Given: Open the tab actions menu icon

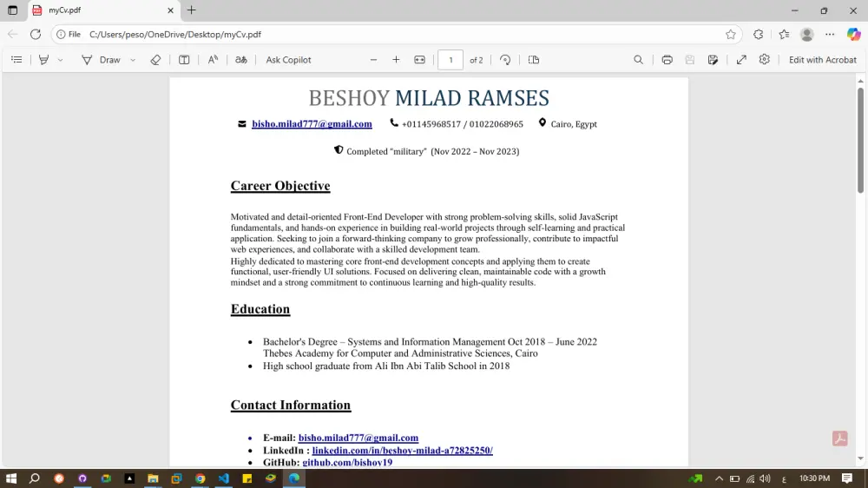Looking at the screenshot, I should coord(12,10).
